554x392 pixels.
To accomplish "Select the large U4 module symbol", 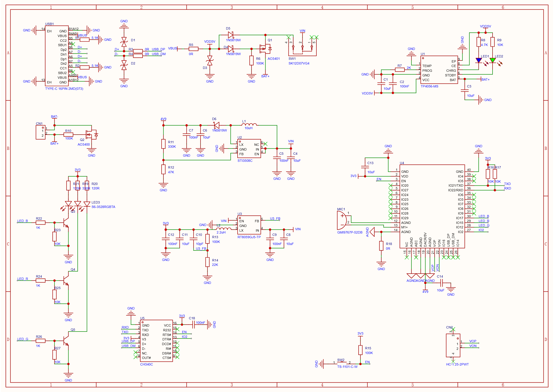I will click(x=432, y=206).
